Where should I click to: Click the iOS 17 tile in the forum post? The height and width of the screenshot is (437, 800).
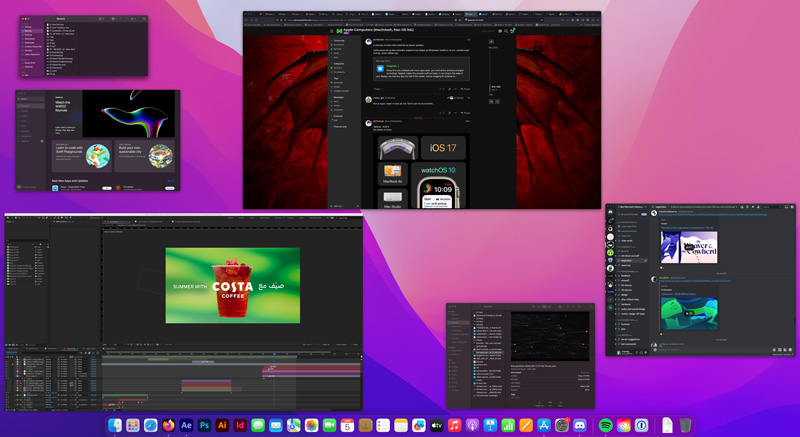[x=443, y=149]
